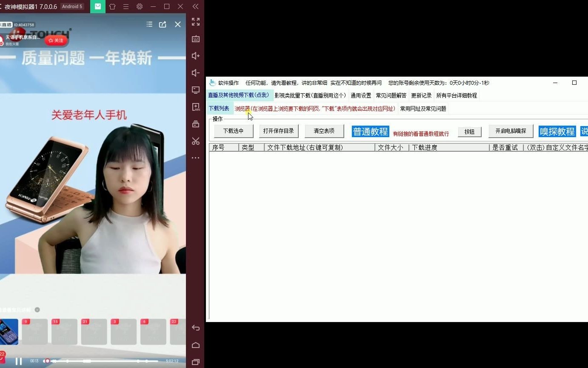Open the Nox screen display icon

click(x=196, y=90)
